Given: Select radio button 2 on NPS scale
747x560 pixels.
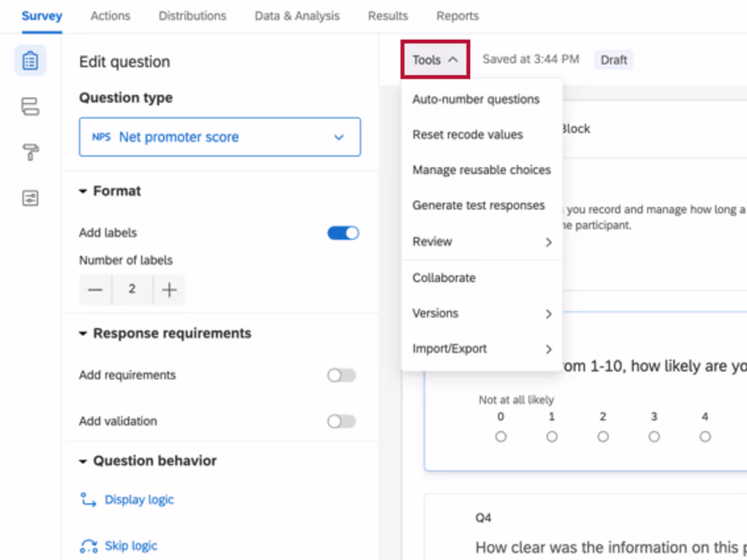Looking at the screenshot, I should (x=603, y=436).
